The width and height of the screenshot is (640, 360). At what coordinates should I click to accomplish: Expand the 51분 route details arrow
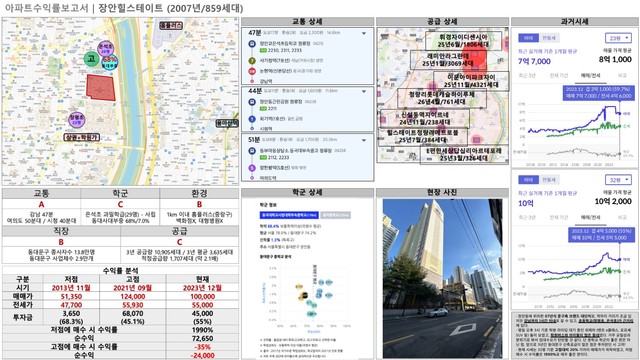click(x=364, y=140)
